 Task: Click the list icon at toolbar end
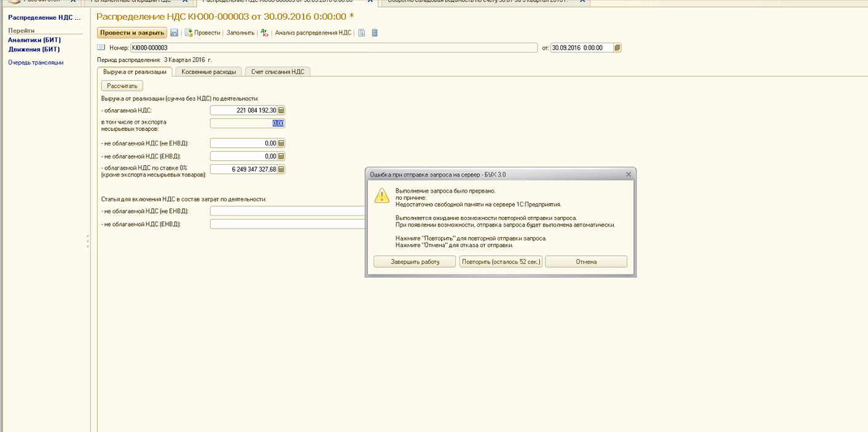(x=375, y=33)
